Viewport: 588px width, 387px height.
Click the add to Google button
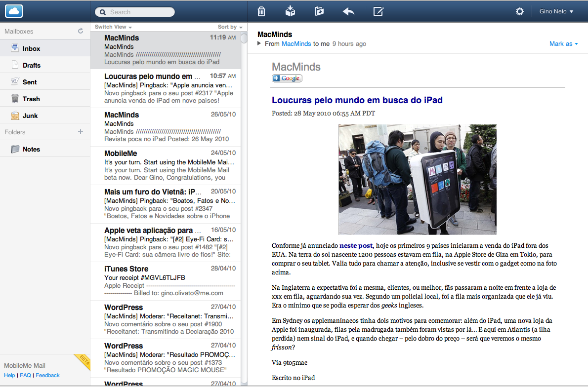click(x=287, y=78)
